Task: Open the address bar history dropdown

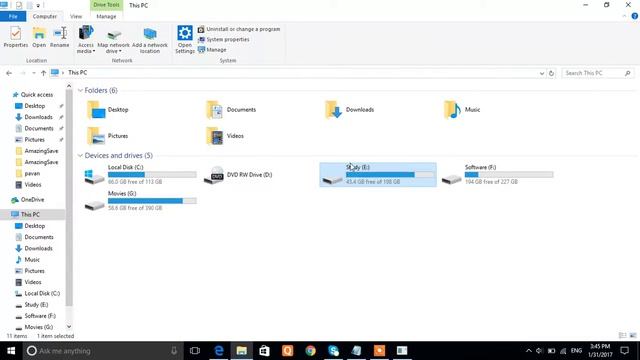Action: pyautogui.click(x=542, y=73)
